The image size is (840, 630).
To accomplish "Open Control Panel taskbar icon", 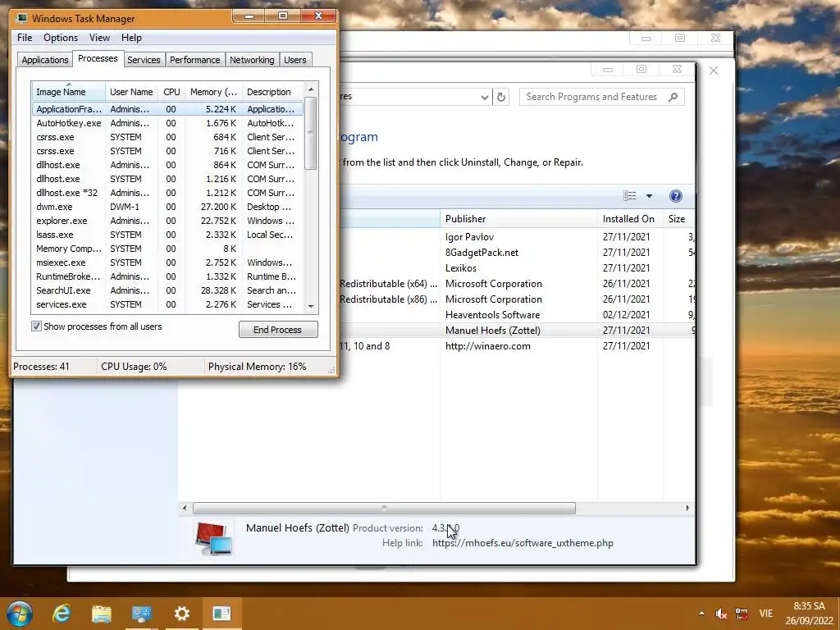I will coord(141,614).
